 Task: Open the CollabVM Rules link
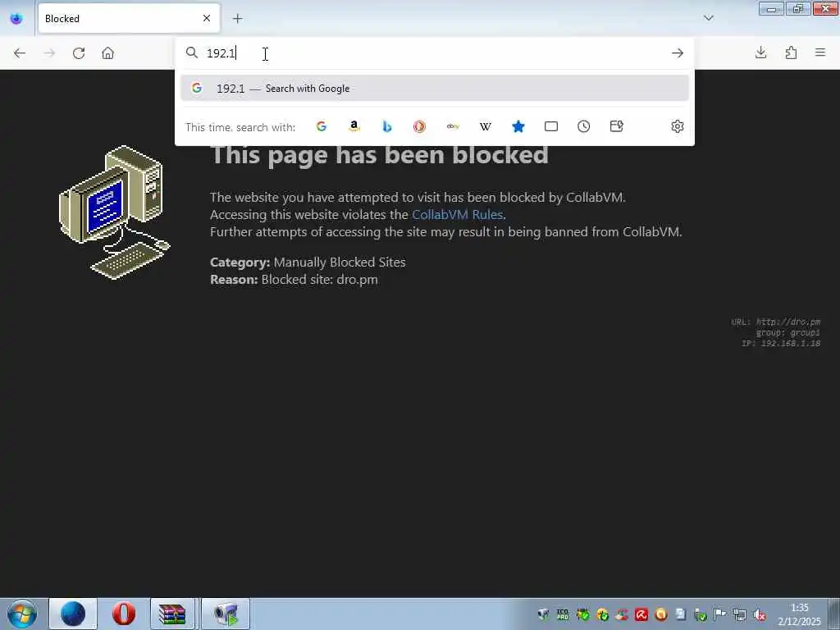(457, 215)
